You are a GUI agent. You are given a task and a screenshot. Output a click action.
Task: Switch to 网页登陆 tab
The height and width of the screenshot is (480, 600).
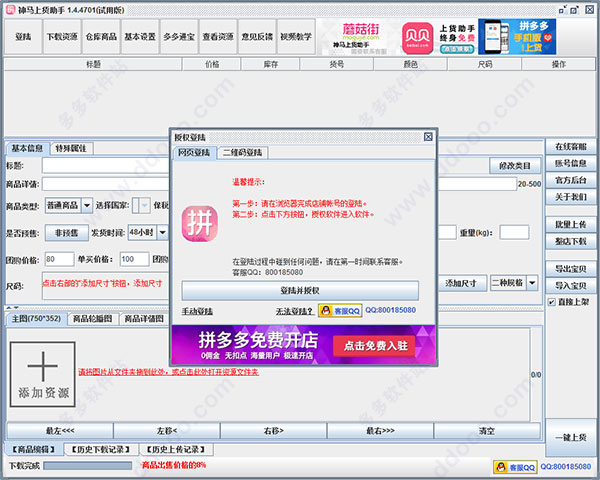194,152
